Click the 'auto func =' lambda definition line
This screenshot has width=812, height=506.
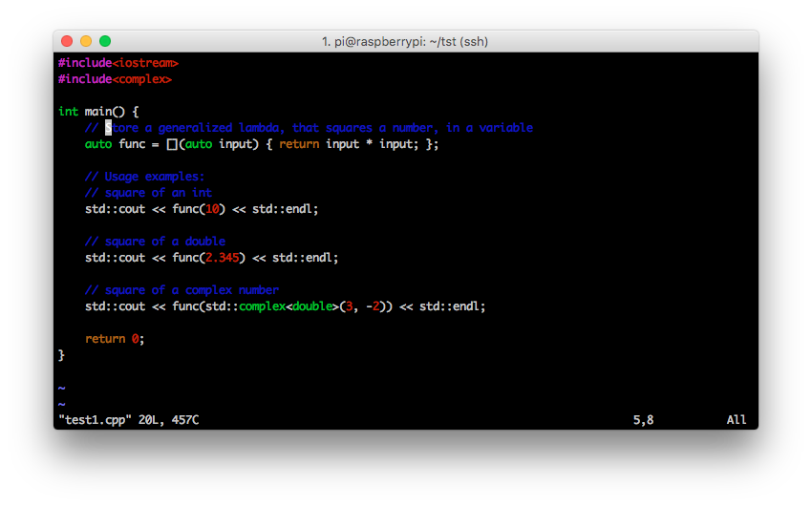point(262,144)
